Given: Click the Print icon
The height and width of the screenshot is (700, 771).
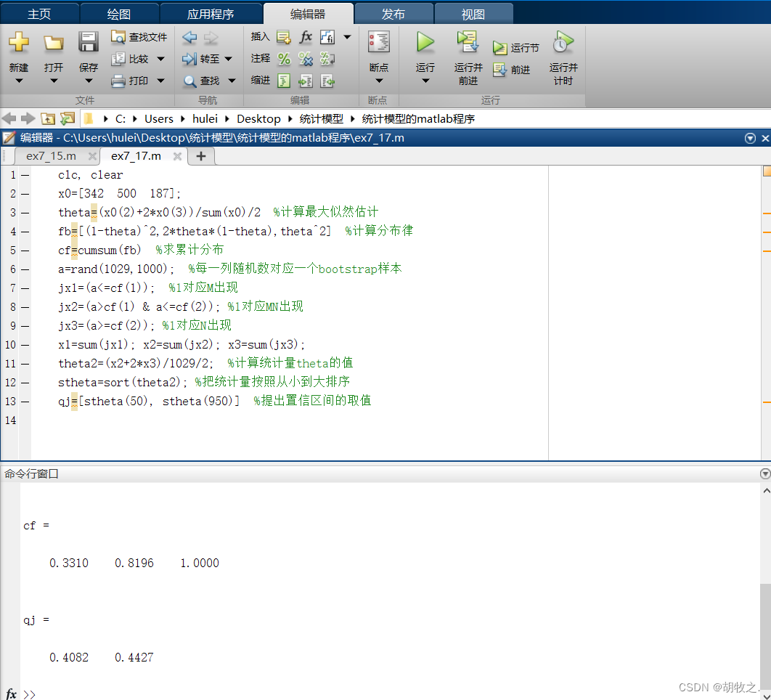Looking at the screenshot, I should pyautogui.click(x=118, y=81).
